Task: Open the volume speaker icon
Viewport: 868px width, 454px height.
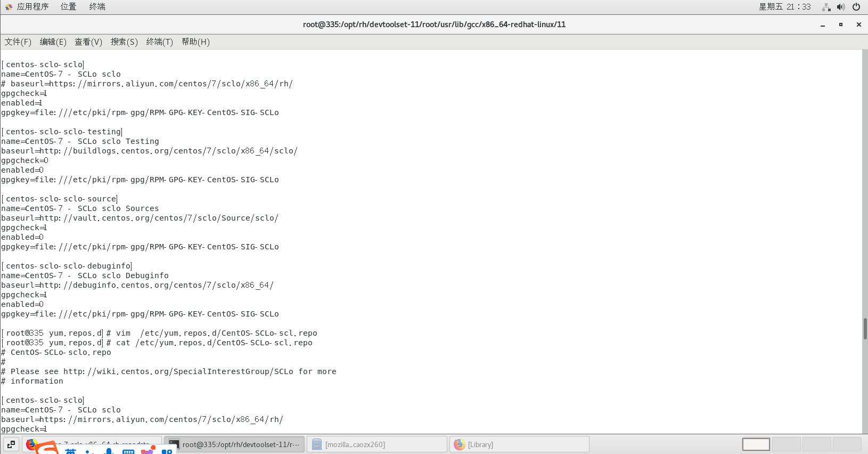Action: [x=841, y=7]
